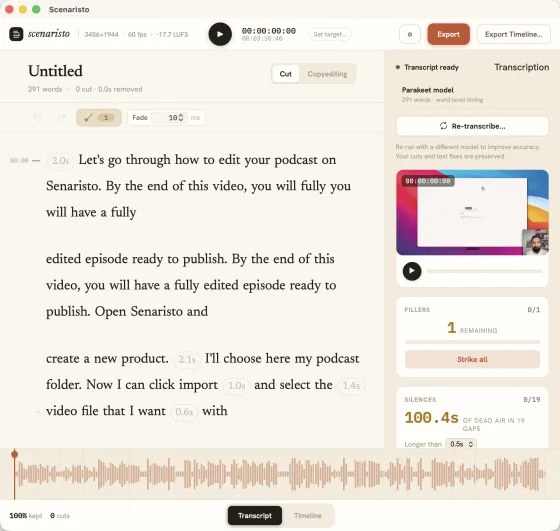
Task: Switch to Timeline view
Action: coord(308,516)
